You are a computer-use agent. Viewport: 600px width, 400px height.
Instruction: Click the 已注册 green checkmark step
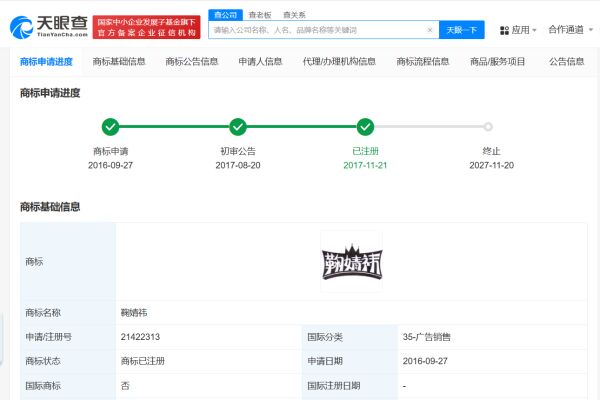365,127
